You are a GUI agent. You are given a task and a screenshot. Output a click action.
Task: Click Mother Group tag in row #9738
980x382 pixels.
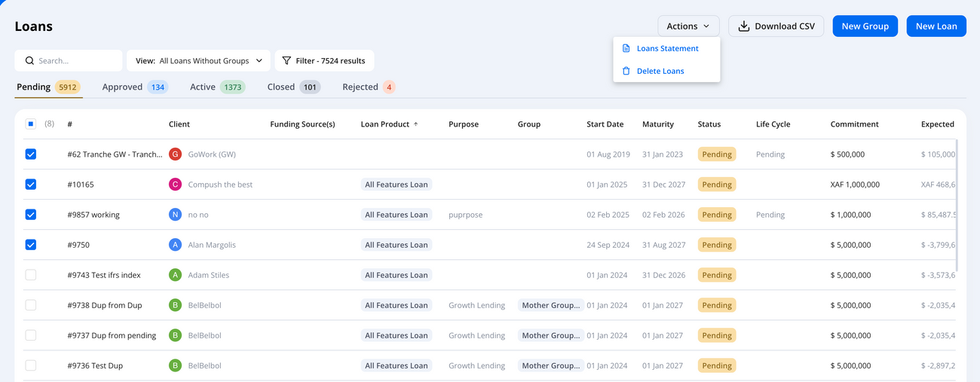coord(551,304)
